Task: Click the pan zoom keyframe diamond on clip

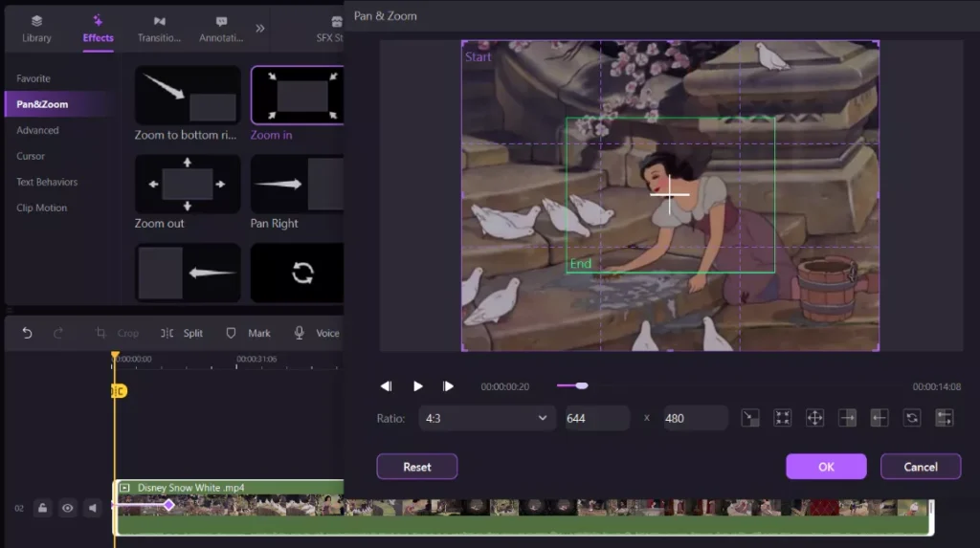Action: coord(168,505)
